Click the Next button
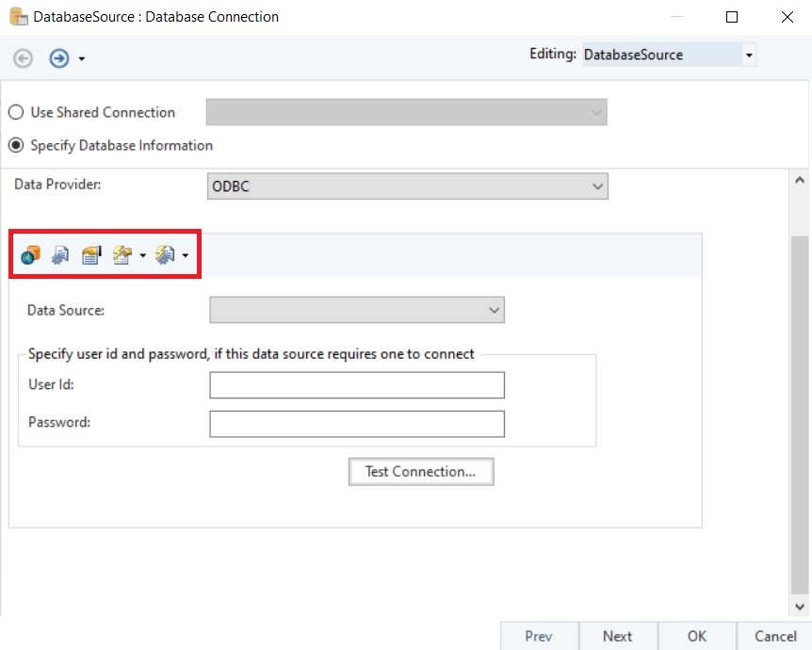The image size is (812, 650). (x=617, y=636)
